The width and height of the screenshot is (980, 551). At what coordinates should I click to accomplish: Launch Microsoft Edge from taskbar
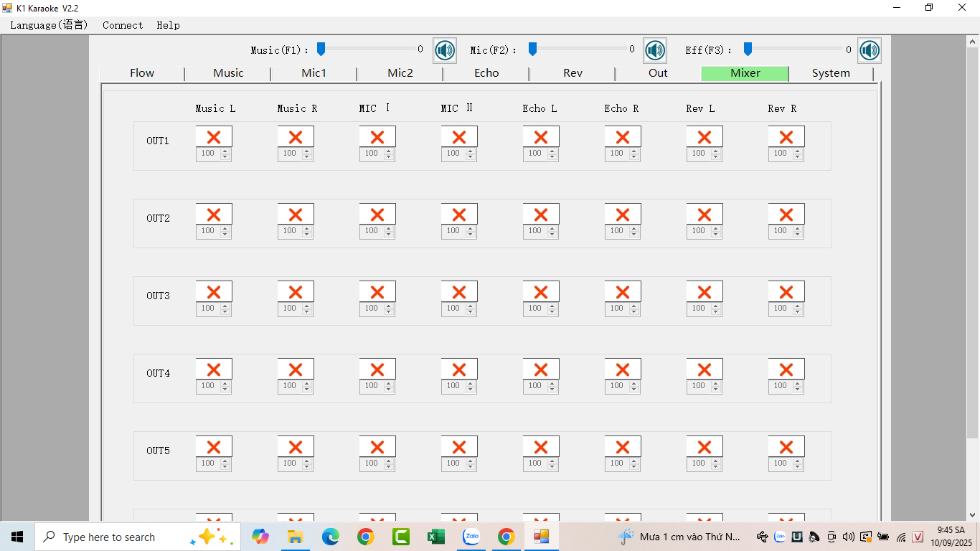click(330, 537)
